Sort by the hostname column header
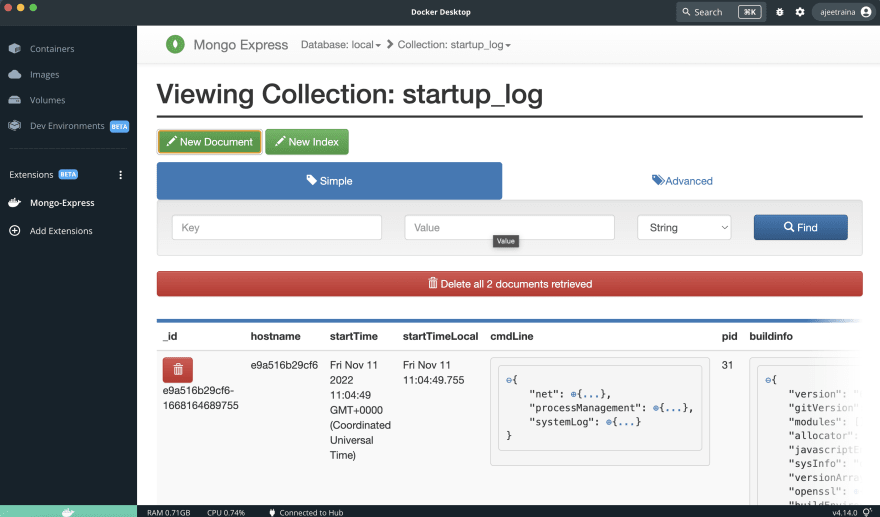The width and height of the screenshot is (880, 517). [276, 336]
